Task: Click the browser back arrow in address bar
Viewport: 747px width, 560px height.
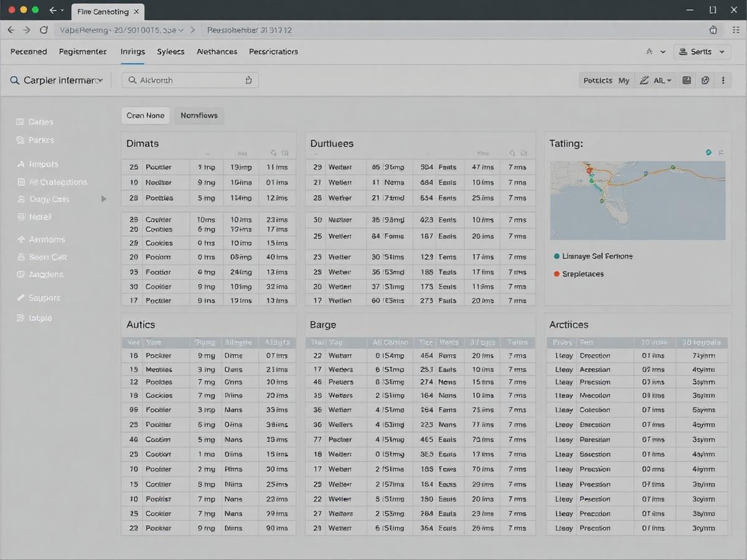Action: (x=11, y=30)
